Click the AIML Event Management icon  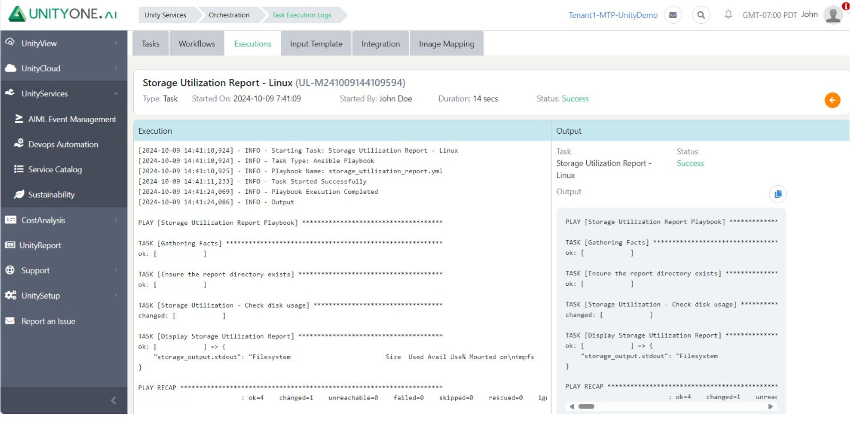[x=19, y=119]
